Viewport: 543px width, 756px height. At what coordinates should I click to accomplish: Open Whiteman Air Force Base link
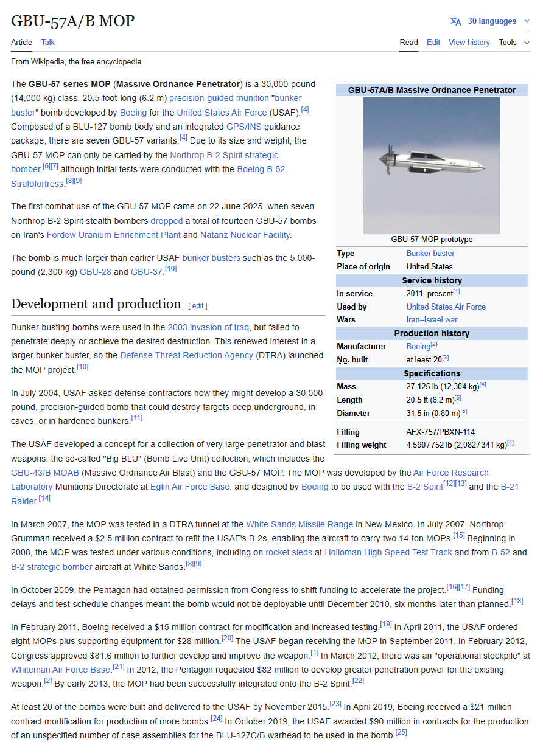[x=61, y=669]
